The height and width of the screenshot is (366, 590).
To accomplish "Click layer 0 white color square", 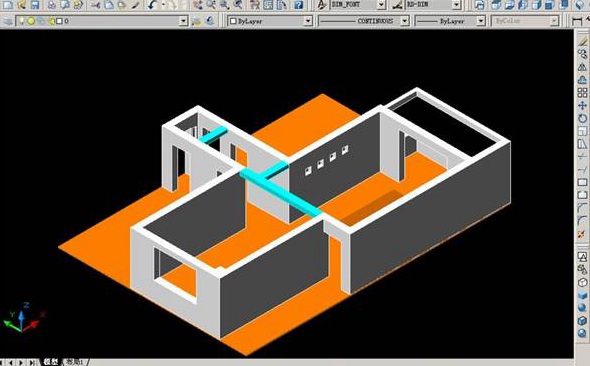I will point(59,21).
